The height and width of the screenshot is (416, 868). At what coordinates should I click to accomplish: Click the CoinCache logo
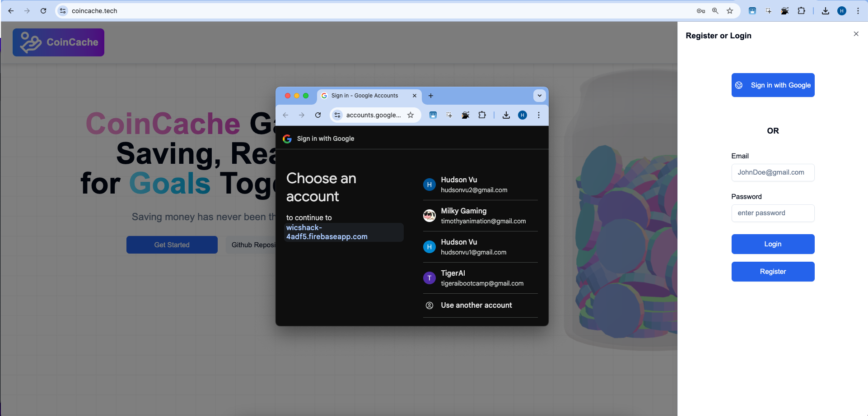[x=58, y=42]
